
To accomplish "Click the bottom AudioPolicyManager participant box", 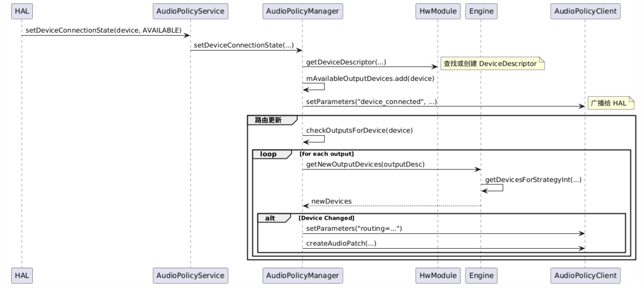I will pos(302,276).
